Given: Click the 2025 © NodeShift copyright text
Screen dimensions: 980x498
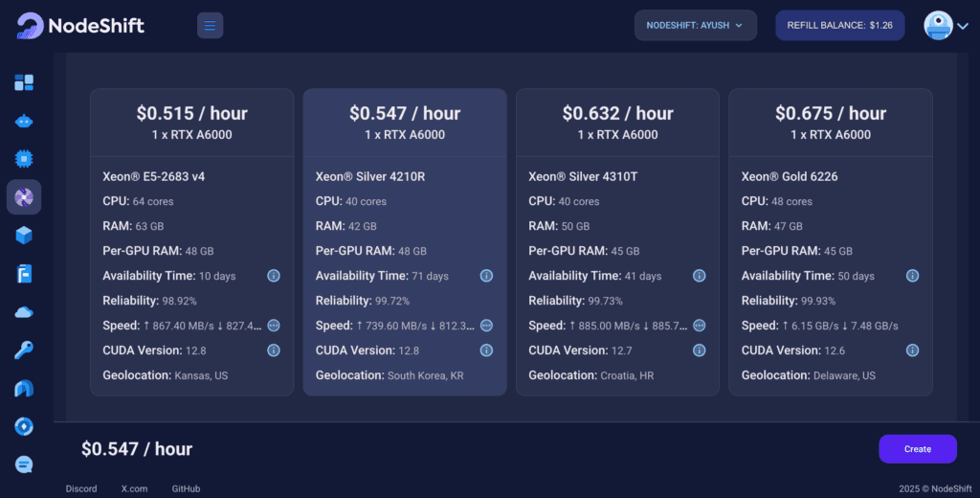Looking at the screenshot, I should coord(935,488).
